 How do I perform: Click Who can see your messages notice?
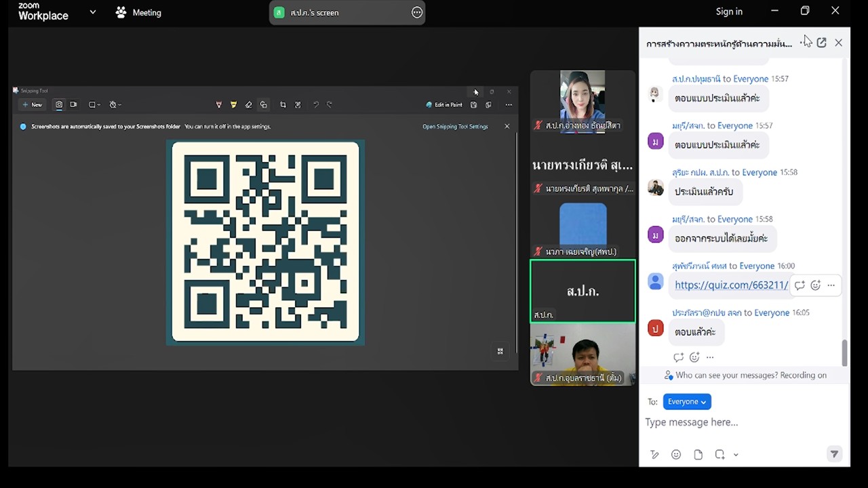click(x=745, y=375)
